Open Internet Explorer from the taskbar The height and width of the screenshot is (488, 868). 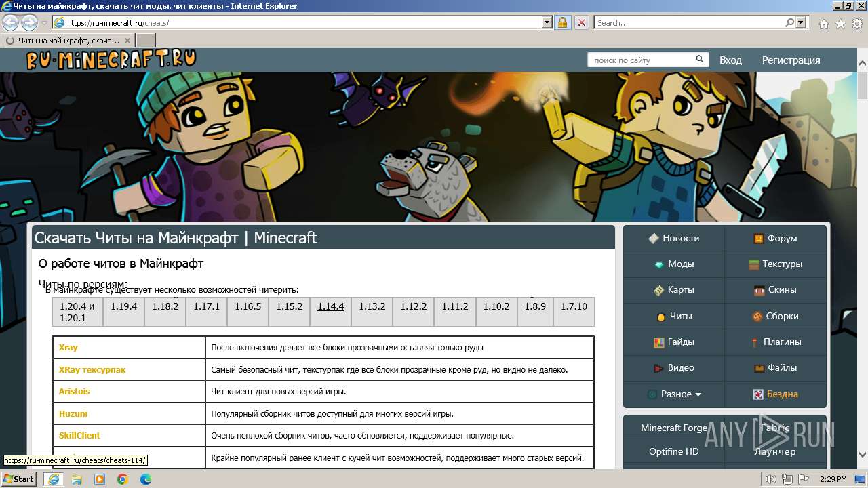click(53, 479)
